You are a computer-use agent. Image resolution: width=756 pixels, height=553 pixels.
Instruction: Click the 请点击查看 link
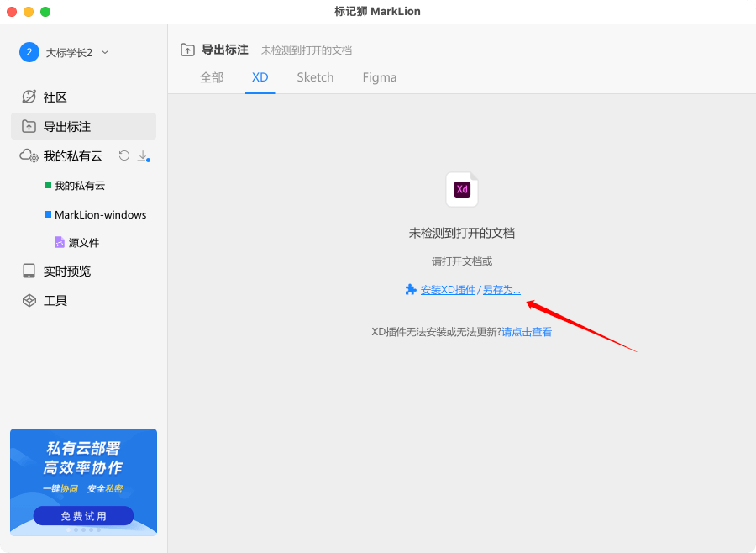527,331
